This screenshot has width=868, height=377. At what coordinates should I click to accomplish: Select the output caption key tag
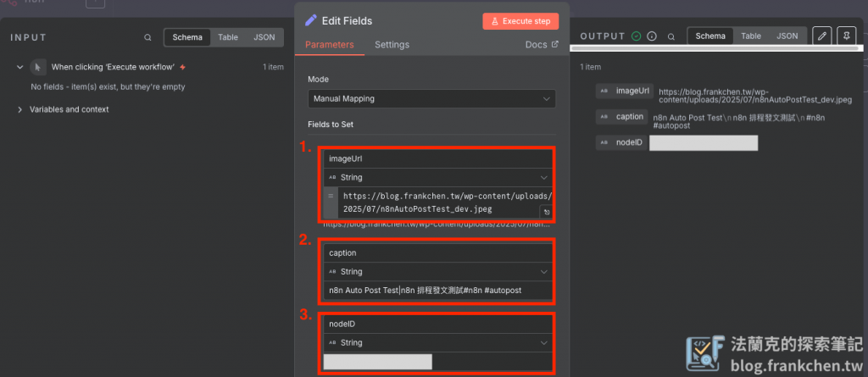point(621,117)
